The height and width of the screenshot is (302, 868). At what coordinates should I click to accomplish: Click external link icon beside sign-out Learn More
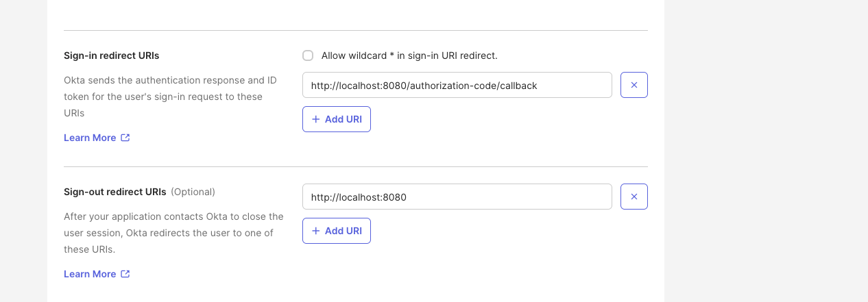(x=125, y=274)
